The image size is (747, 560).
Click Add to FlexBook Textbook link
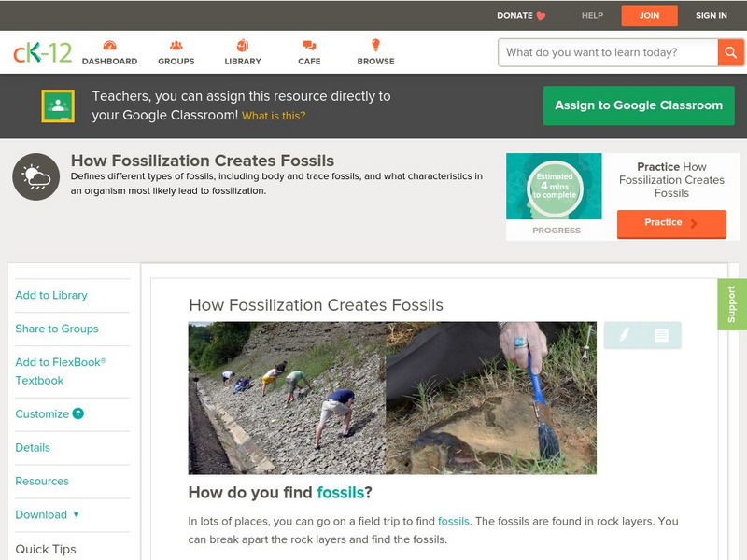[x=61, y=371]
